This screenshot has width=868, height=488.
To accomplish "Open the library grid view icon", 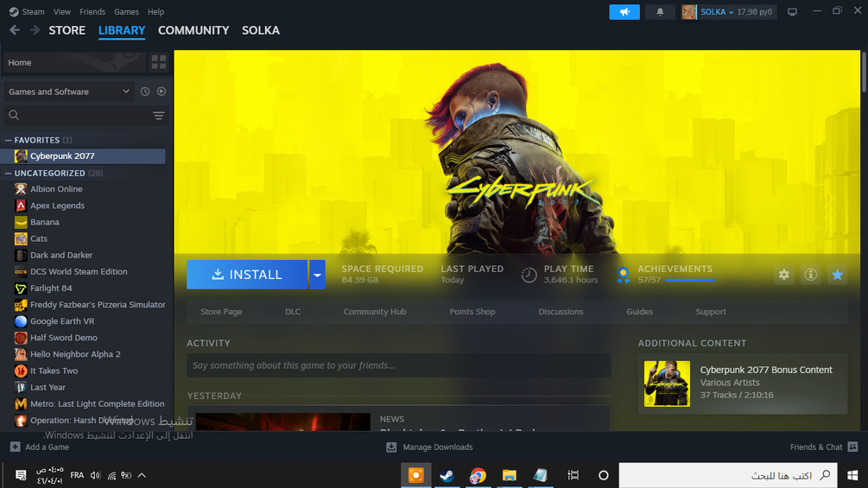I will pos(159,62).
